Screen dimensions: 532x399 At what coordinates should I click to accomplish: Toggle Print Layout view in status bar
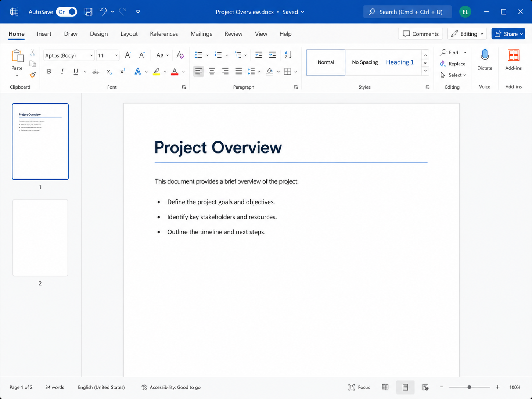point(405,387)
